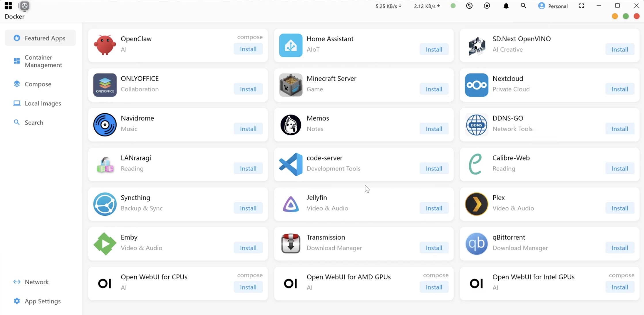Click the Open WebUI for Intel GPUs icon

[x=477, y=284]
